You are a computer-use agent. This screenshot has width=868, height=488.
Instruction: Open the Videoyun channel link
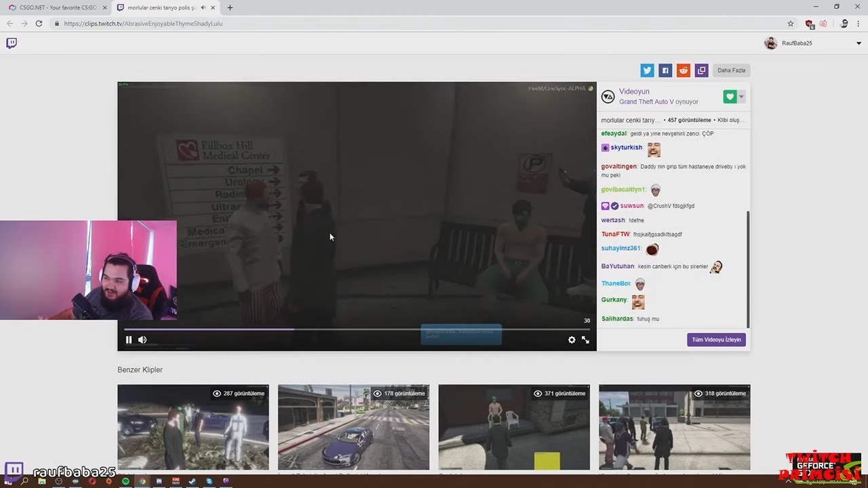click(x=634, y=91)
